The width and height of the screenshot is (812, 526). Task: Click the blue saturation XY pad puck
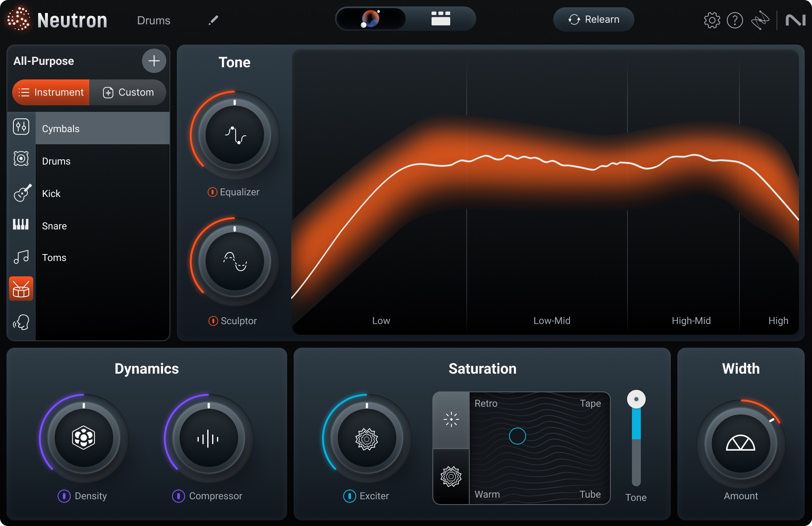(518, 436)
